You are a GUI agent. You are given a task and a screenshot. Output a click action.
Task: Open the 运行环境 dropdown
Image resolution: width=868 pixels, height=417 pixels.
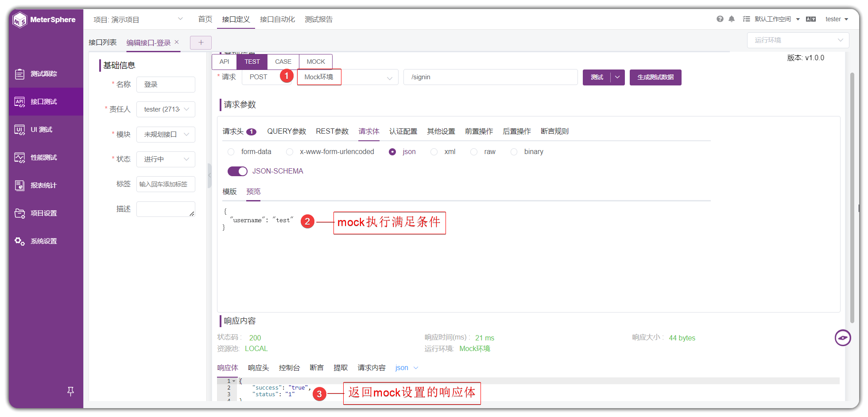tap(798, 40)
